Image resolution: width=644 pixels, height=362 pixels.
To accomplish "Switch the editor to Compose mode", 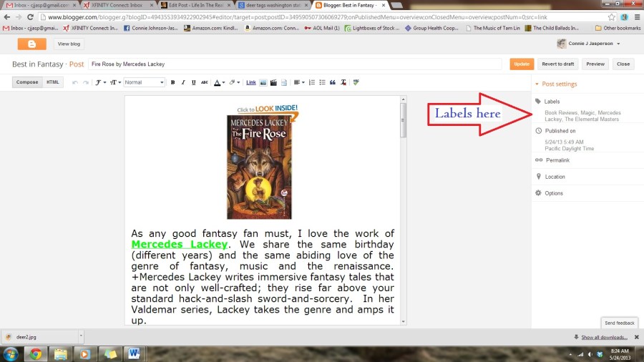I will coord(27,82).
